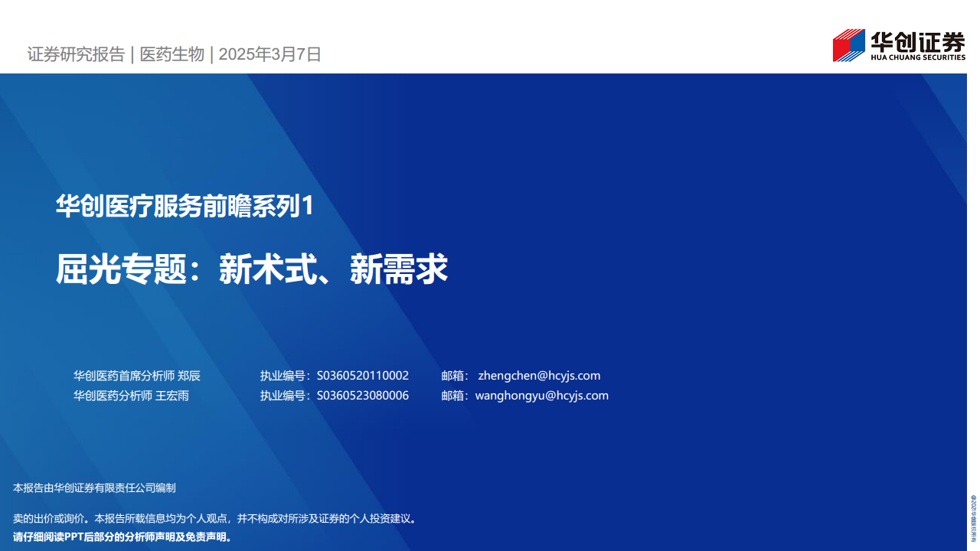Click the disclaimer line starting "卖的出价或询价"

click(216, 518)
